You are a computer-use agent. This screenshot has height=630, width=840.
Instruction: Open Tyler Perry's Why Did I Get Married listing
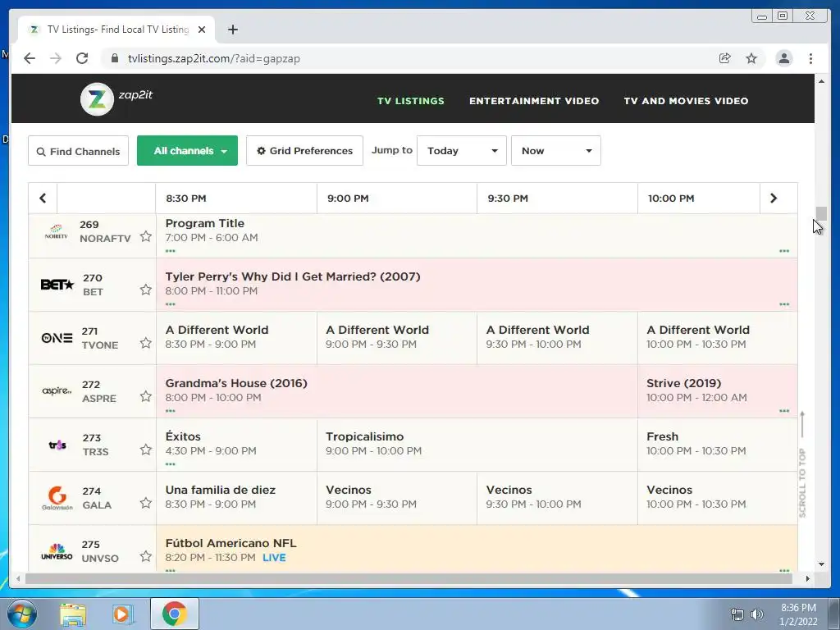pyautogui.click(x=293, y=277)
